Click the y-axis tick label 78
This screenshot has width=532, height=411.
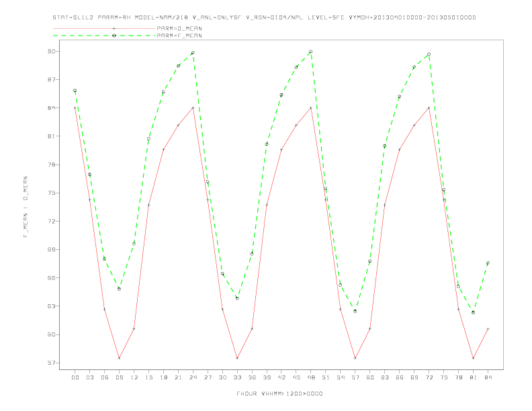click(x=51, y=165)
